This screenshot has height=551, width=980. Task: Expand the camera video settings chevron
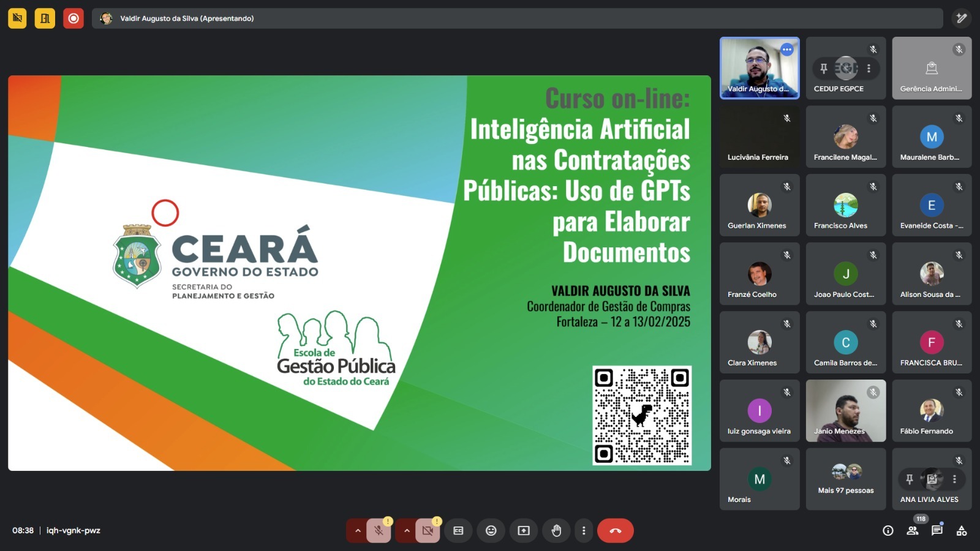407,531
